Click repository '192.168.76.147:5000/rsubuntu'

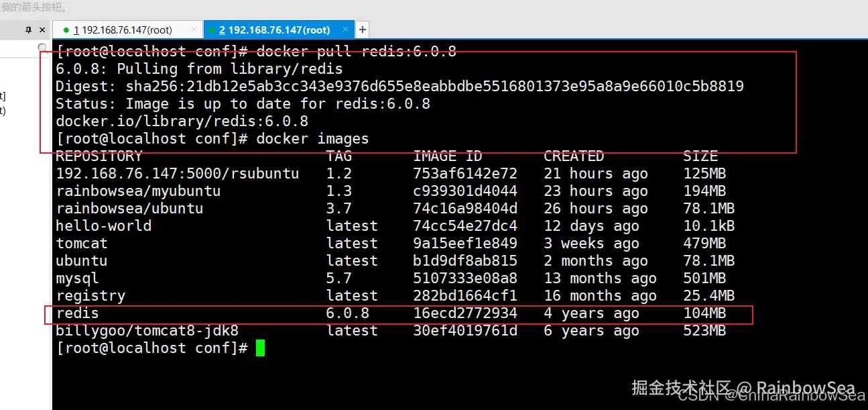point(177,173)
